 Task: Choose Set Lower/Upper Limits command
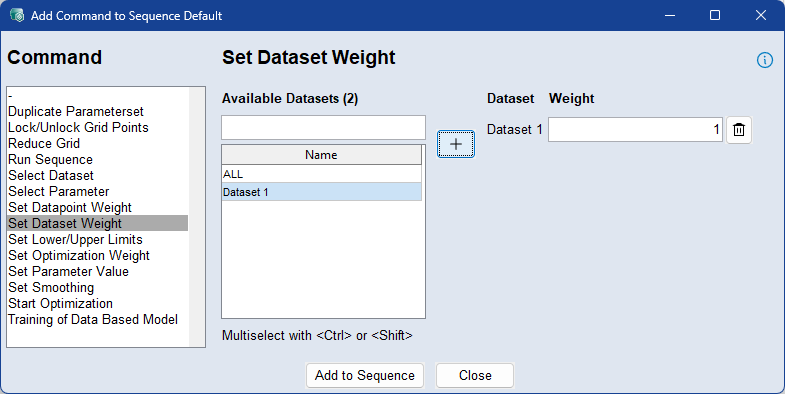[76, 239]
